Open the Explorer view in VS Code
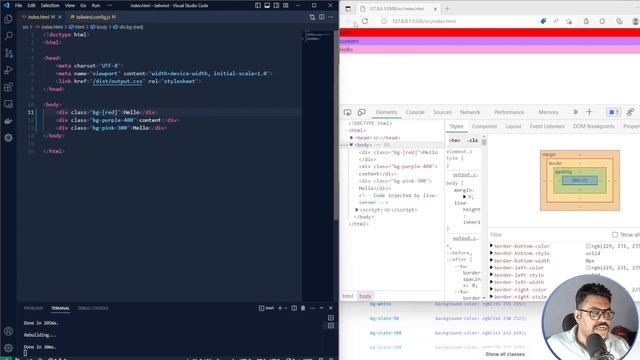Viewport: 640px width, 360px height. tap(8, 19)
